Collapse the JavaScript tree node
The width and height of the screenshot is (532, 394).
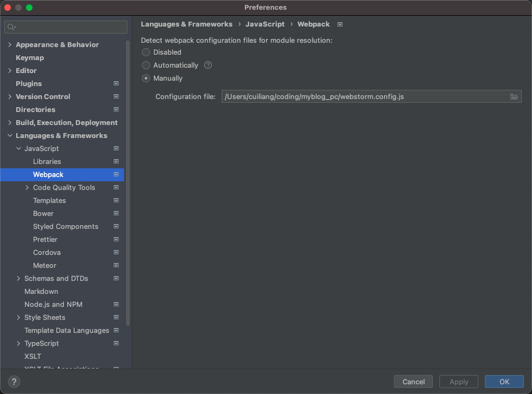18,148
